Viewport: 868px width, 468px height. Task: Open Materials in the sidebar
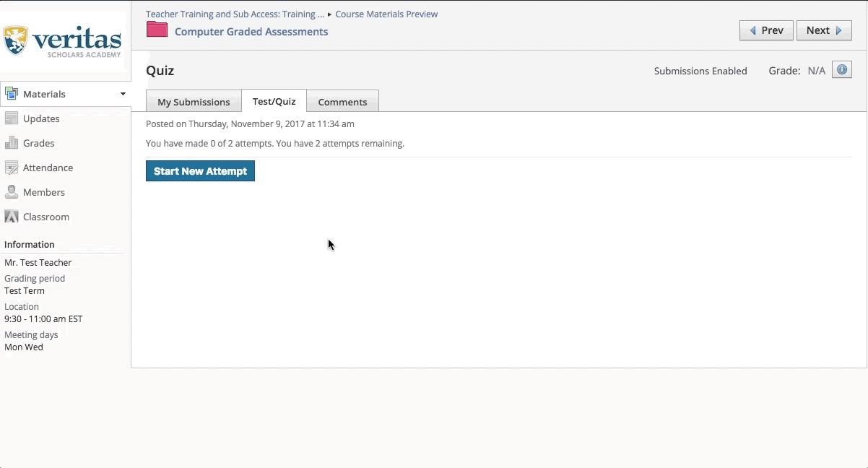pyautogui.click(x=44, y=94)
